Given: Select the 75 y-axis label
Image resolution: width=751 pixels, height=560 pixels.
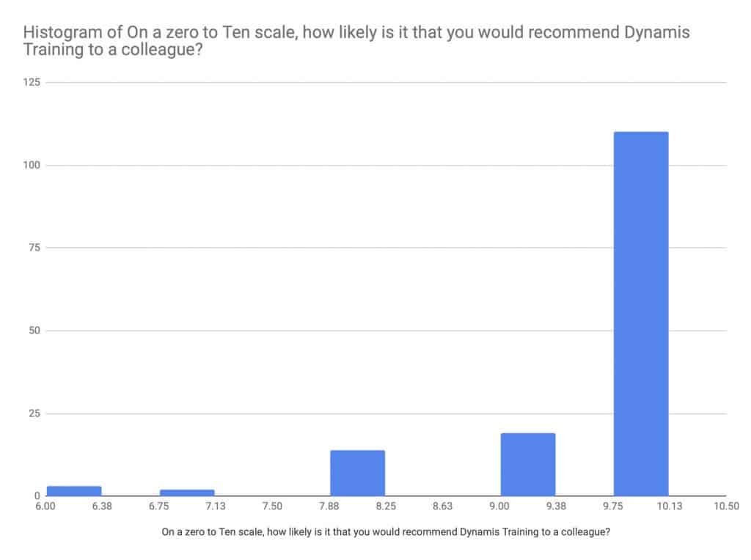Looking at the screenshot, I should point(35,248).
